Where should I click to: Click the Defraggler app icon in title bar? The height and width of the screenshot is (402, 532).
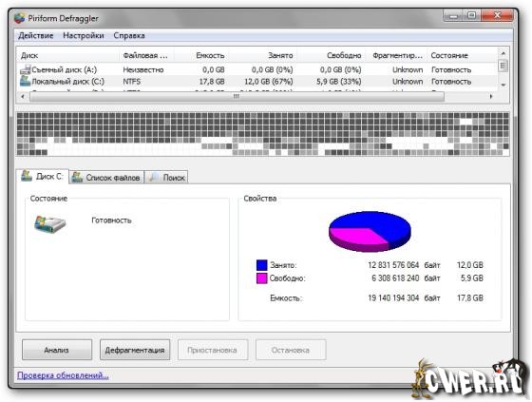click(x=20, y=18)
